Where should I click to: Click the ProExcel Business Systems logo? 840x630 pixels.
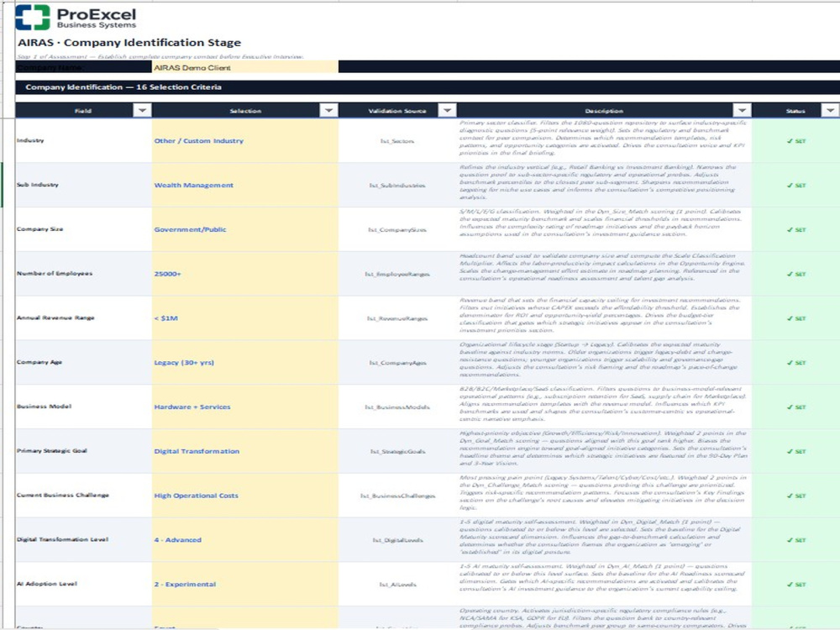[x=76, y=17]
